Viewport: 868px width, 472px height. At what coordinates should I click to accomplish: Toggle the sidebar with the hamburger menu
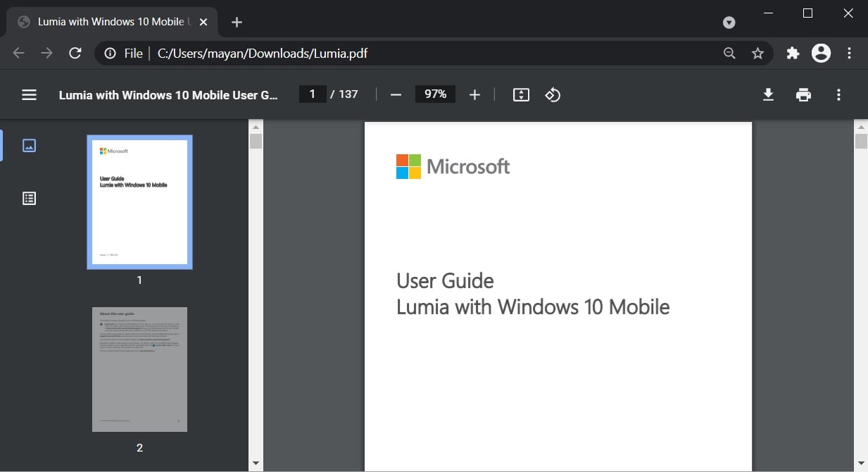tap(29, 94)
